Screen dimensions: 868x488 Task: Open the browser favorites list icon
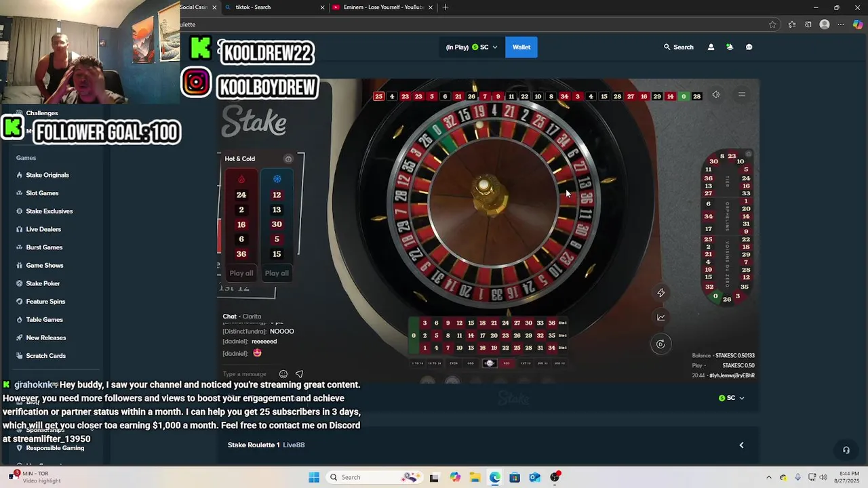(792, 24)
